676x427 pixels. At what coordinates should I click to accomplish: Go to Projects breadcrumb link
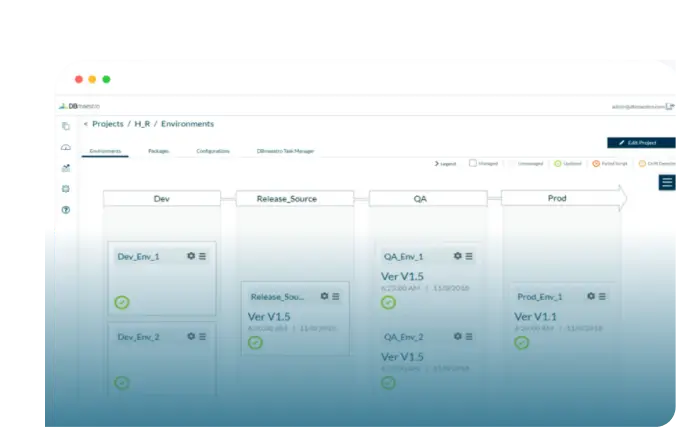click(108, 124)
